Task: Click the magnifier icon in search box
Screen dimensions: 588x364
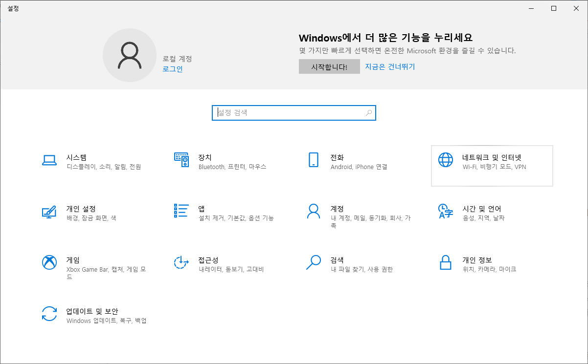Action: (x=369, y=113)
